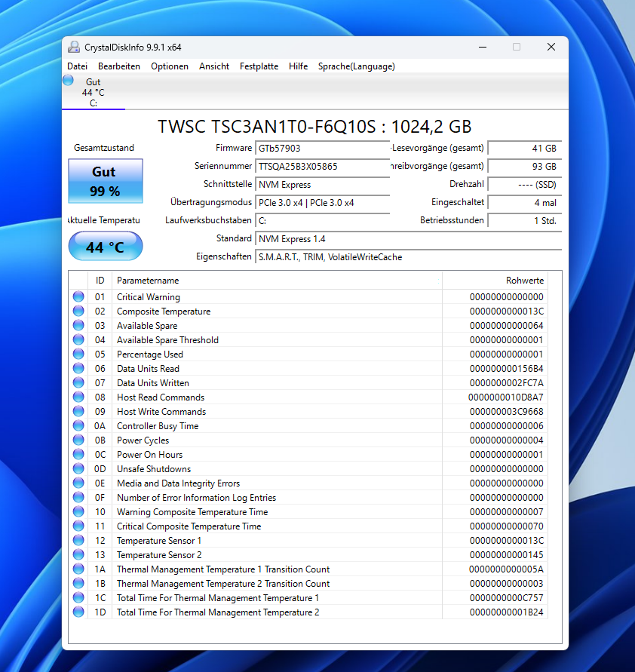Click status orb for Warning Composite Temperature Time

tap(78, 511)
